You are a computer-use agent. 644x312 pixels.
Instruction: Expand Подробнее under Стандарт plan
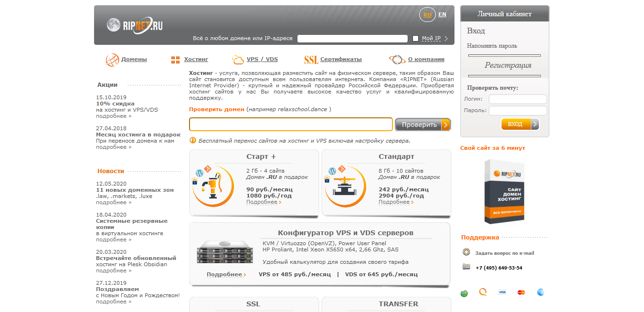395,202
